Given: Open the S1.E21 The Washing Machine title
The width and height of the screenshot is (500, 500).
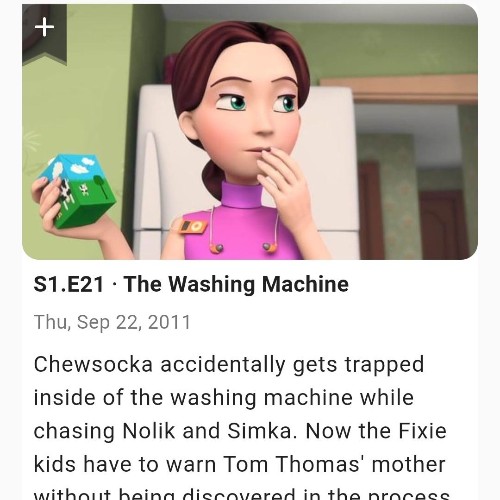Looking at the screenshot, I should pos(191,284).
